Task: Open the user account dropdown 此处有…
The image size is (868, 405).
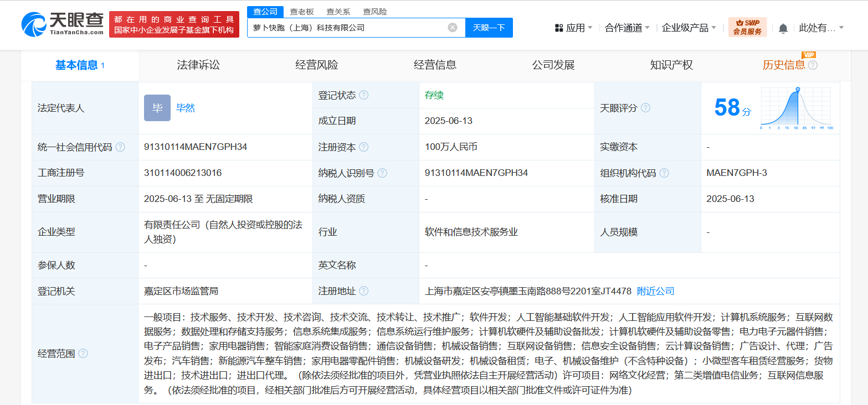Action: (821, 28)
